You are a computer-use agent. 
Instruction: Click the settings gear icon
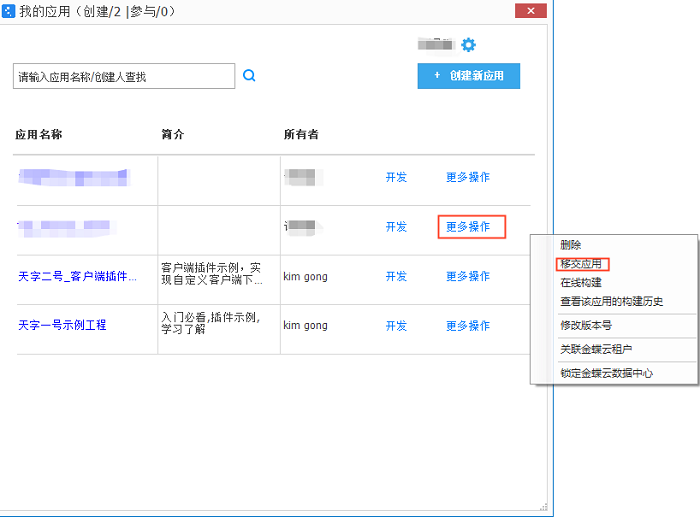coord(468,45)
